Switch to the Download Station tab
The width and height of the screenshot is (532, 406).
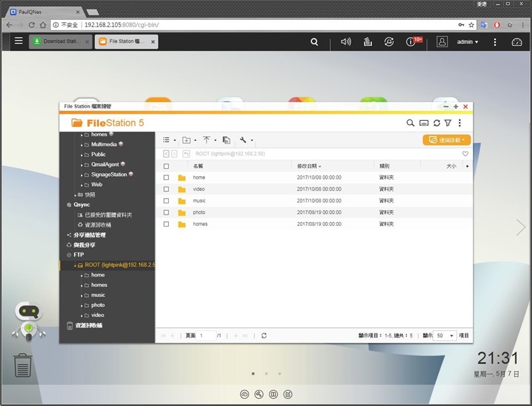[x=61, y=41]
